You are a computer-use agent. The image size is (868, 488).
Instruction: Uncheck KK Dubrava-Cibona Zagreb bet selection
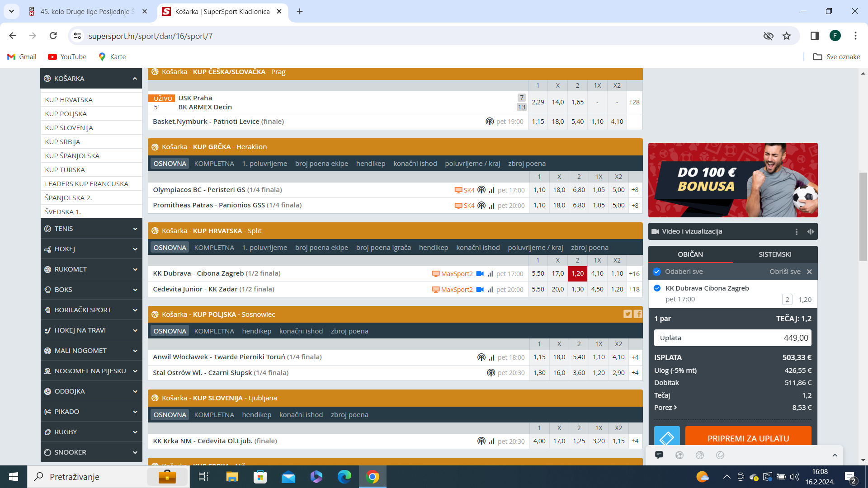657,288
